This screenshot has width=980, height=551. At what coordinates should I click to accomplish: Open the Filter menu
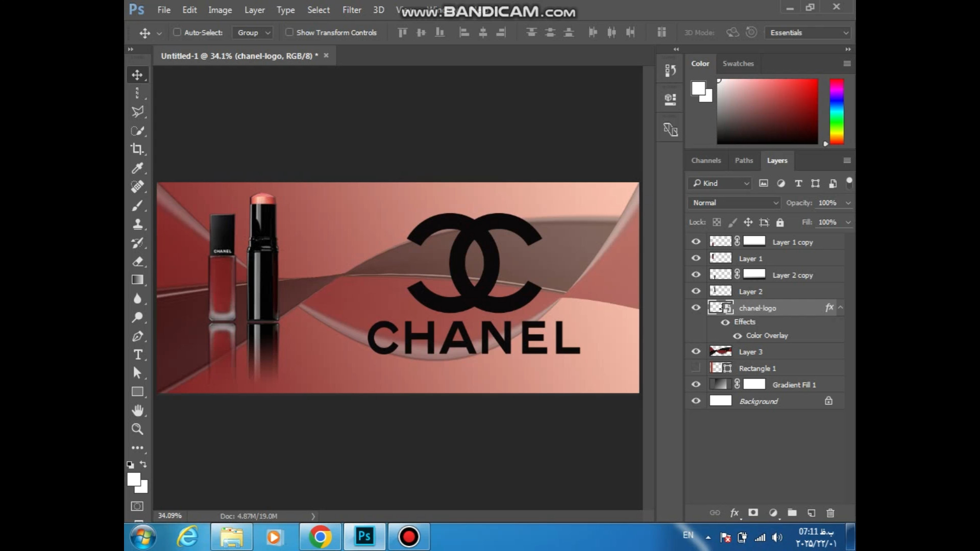(x=352, y=10)
